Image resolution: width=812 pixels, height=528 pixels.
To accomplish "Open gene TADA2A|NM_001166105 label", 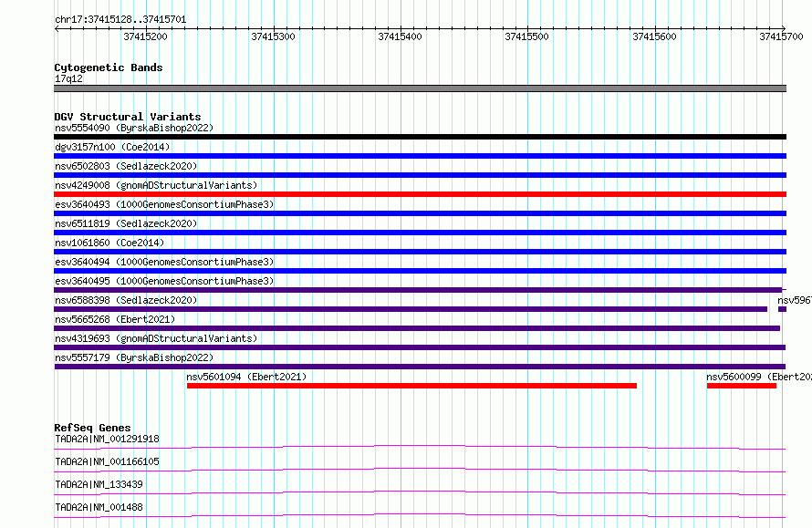I will [x=107, y=461].
